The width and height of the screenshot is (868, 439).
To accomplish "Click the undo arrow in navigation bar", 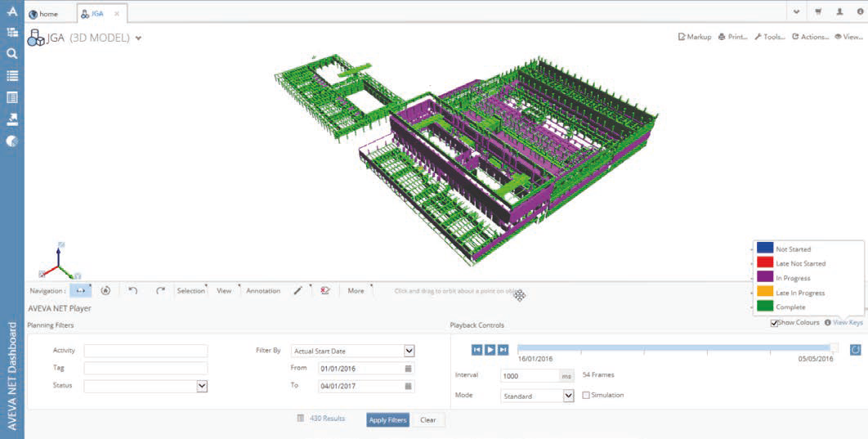I will pyautogui.click(x=133, y=290).
